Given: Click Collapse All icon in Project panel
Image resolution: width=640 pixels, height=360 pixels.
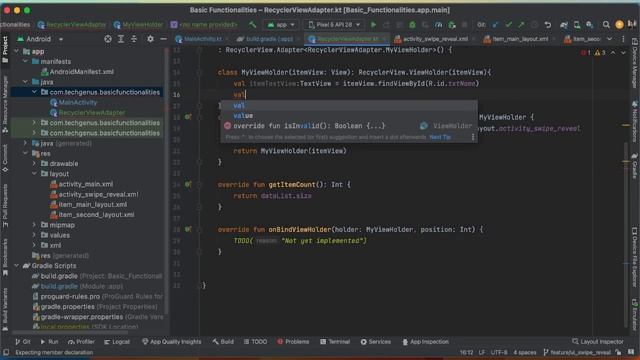Looking at the screenshot, I should click(134, 39).
